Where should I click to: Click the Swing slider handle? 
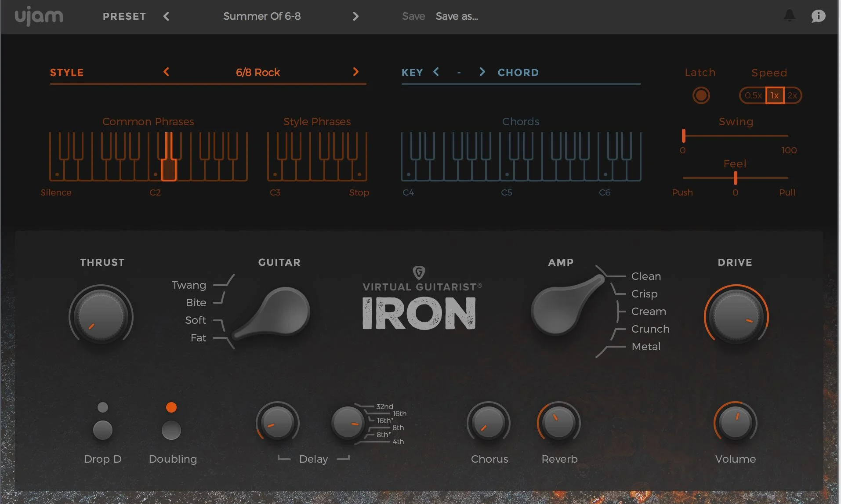(683, 136)
